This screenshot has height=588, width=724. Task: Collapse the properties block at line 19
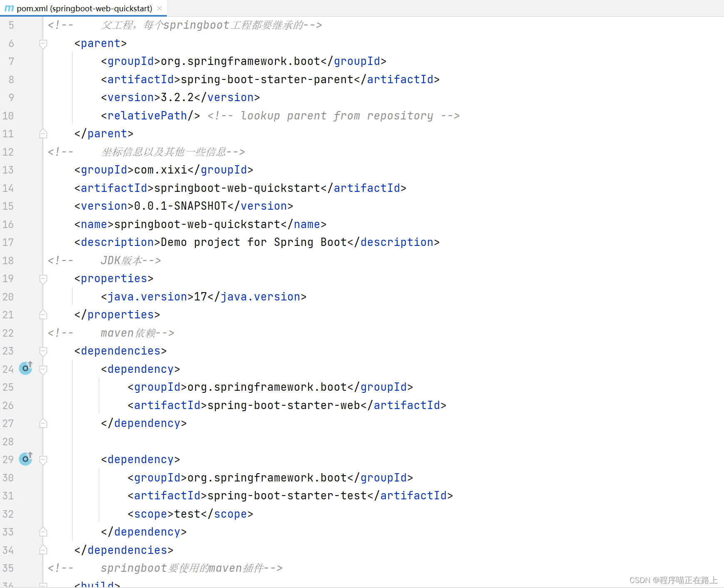tap(43, 279)
